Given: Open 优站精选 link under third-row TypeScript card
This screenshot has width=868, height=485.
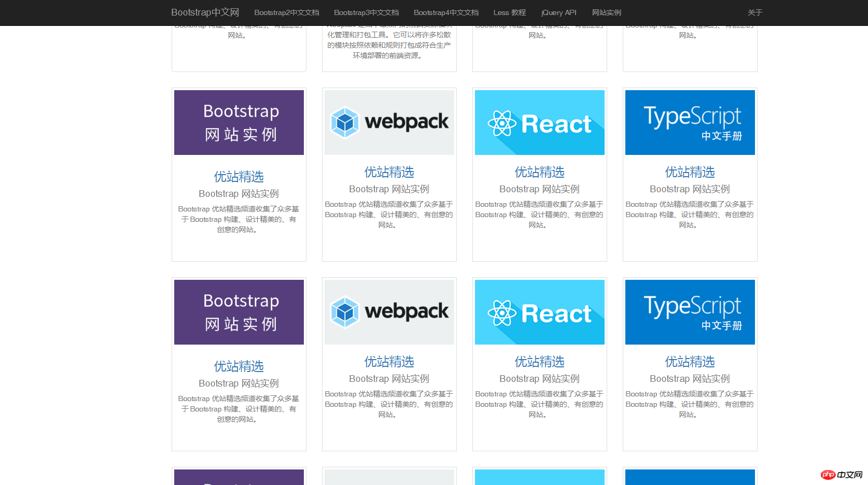Looking at the screenshot, I should click(690, 362).
